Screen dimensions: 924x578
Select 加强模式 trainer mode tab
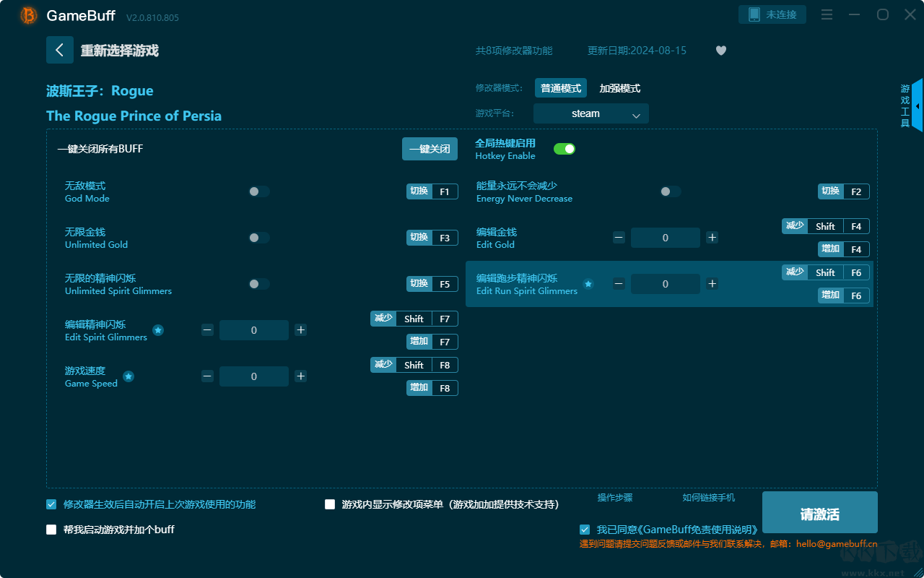pyautogui.click(x=620, y=88)
